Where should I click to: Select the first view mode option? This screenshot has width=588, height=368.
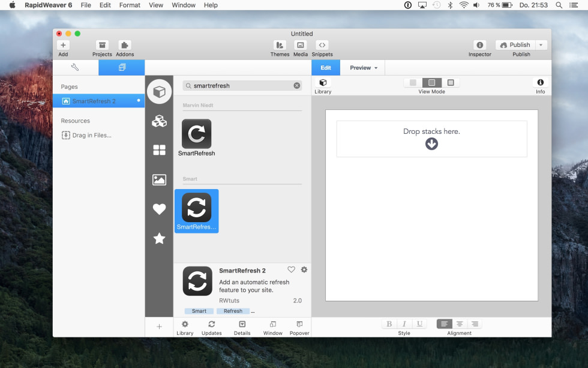(x=413, y=82)
